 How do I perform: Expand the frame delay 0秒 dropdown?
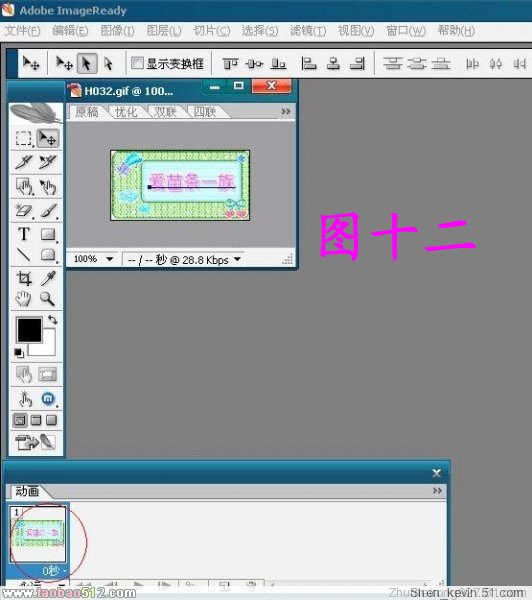[54, 571]
